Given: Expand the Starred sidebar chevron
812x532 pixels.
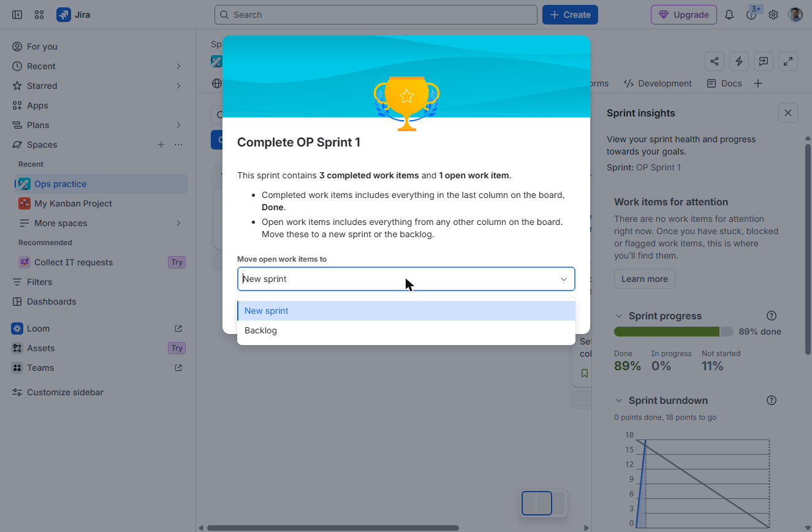Looking at the screenshot, I should point(178,86).
